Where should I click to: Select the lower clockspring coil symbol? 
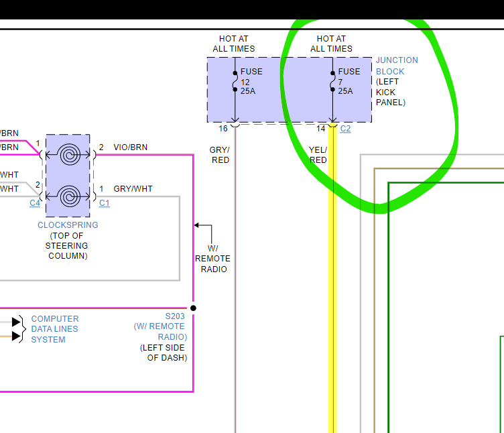pos(68,197)
